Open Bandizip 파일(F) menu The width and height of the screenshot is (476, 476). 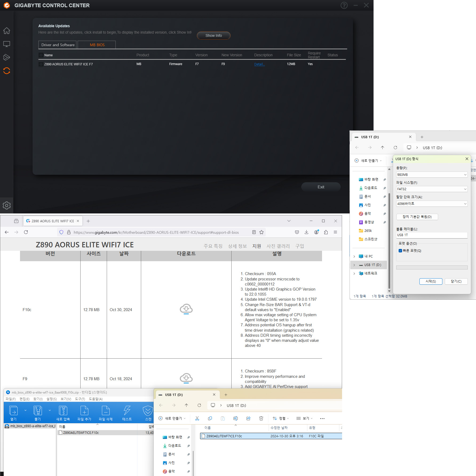[10, 399]
